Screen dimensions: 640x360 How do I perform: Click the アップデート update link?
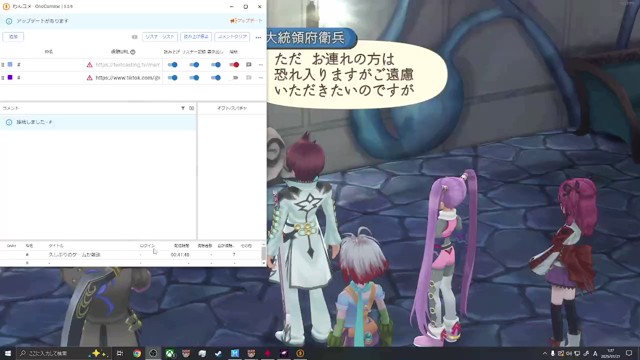click(x=246, y=21)
